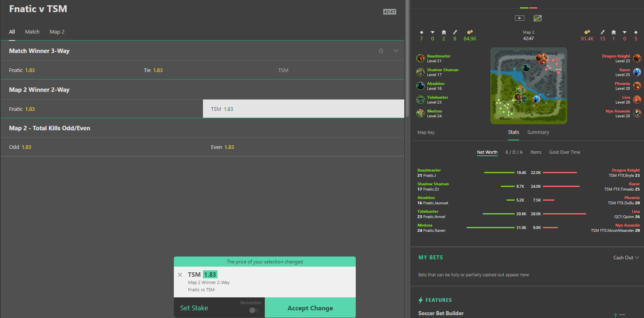Click the Lina hero portrait
644x318 pixels.
pyautogui.click(x=637, y=100)
